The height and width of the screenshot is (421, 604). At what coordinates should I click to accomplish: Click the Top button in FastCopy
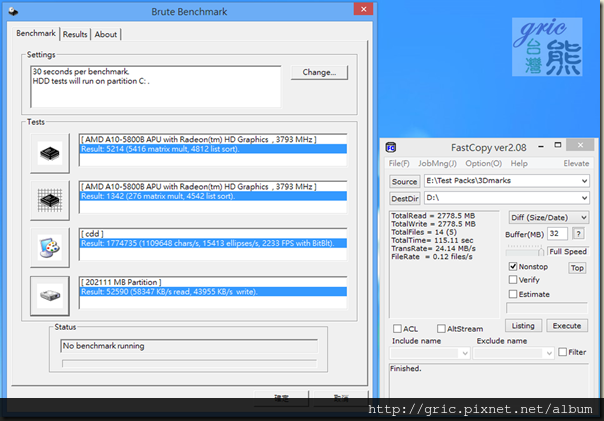(577, 268)
